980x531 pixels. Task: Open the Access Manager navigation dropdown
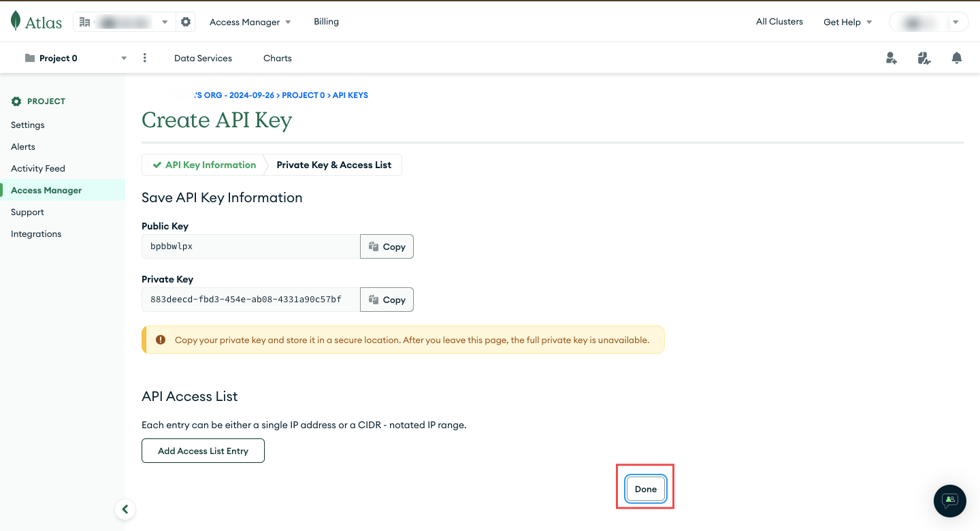click(250, 21)
